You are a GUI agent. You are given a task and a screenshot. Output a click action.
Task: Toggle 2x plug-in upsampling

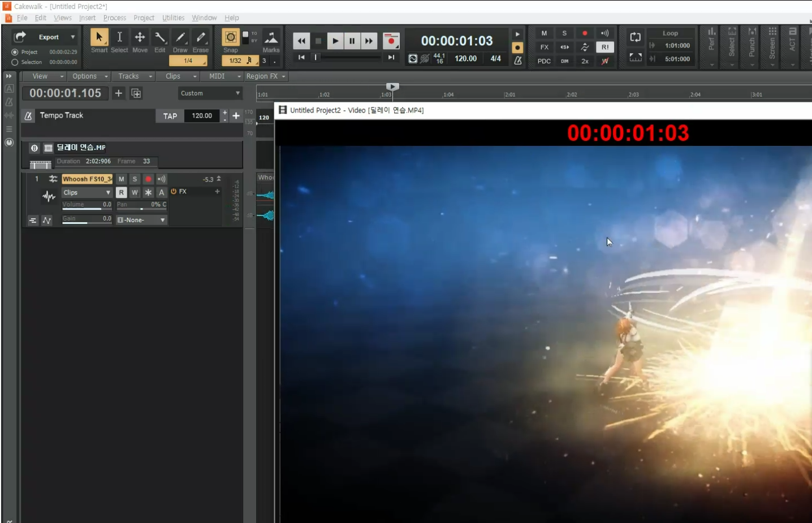tap(585, 61)
